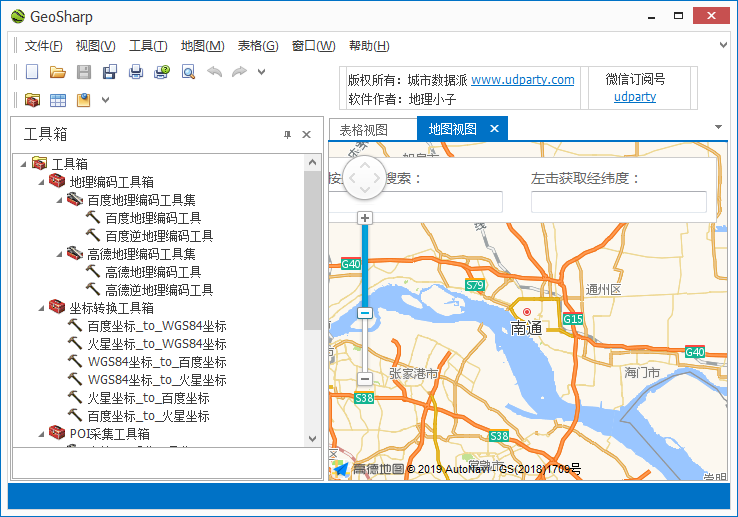
Task: Click the map zoom slider handle
Action: coord(365,313)
